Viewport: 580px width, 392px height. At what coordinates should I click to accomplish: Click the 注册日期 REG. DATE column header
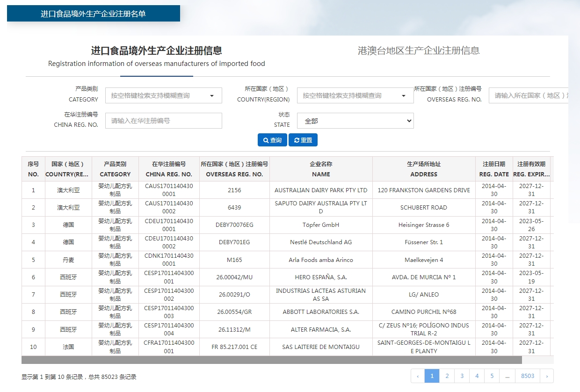(494, 169)
